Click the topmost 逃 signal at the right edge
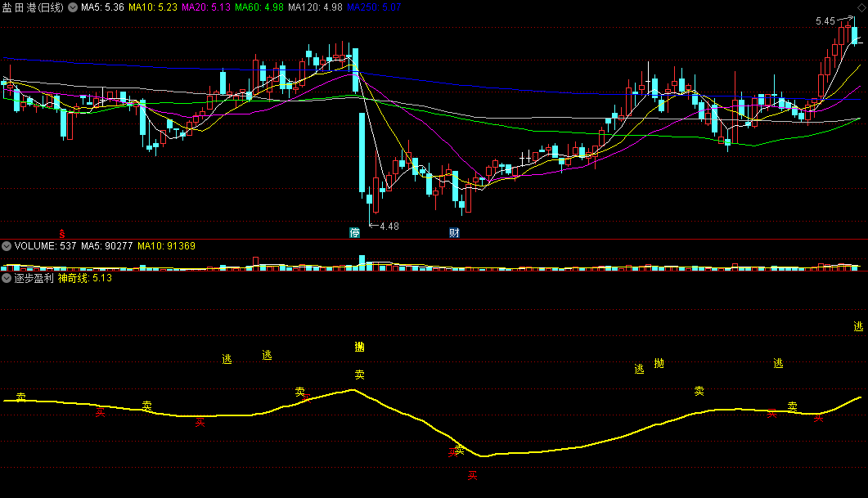 pos(858,326)
